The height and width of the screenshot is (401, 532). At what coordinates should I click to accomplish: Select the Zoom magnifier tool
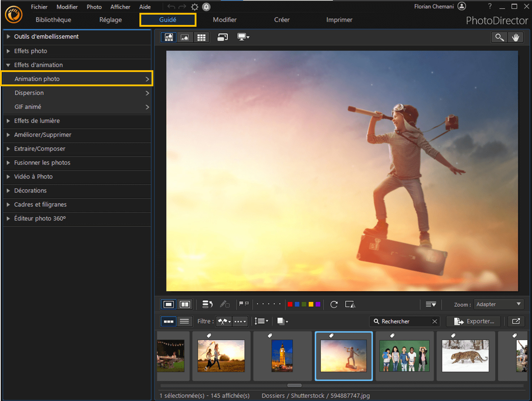pyautogui.click(x=499, y=37)
